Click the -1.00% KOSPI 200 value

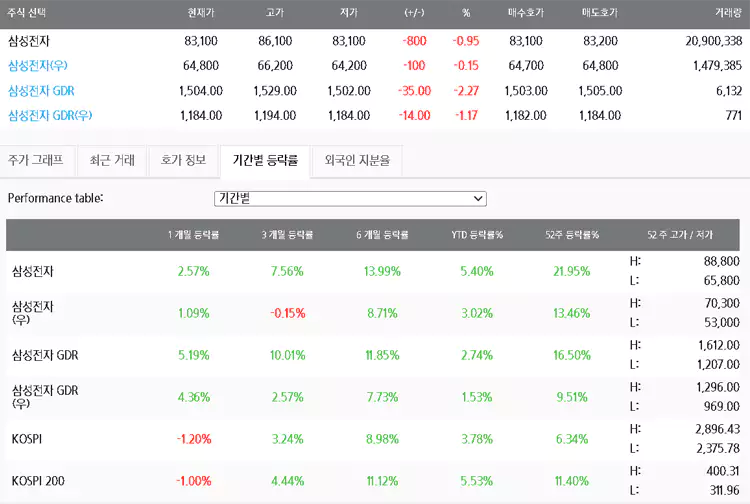click(x=194, y=481)
